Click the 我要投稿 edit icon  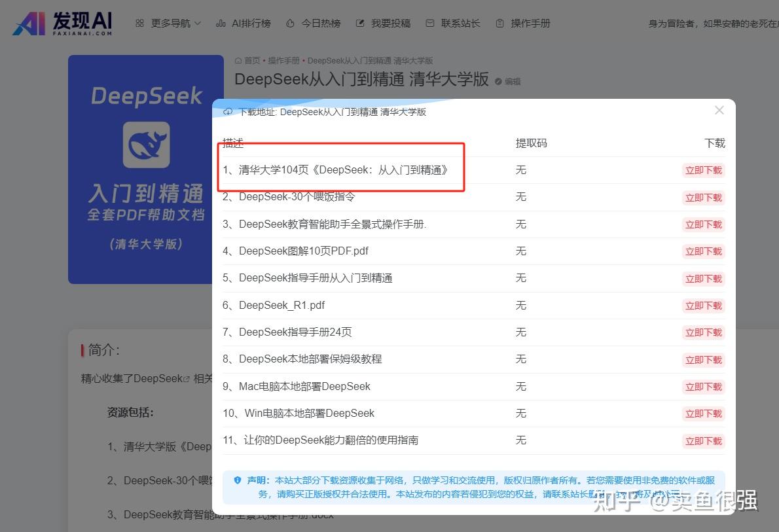coord(360,24)
